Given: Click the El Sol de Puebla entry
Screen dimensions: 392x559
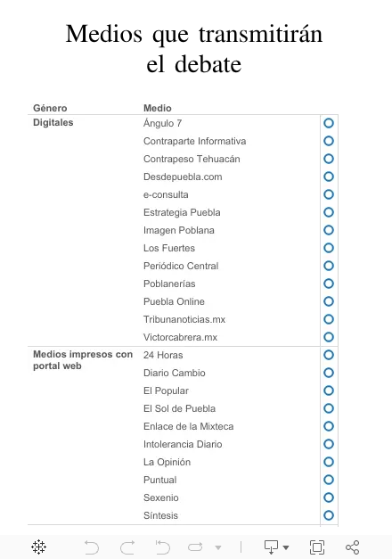Looking at the screenshot, I should [180, 408].
